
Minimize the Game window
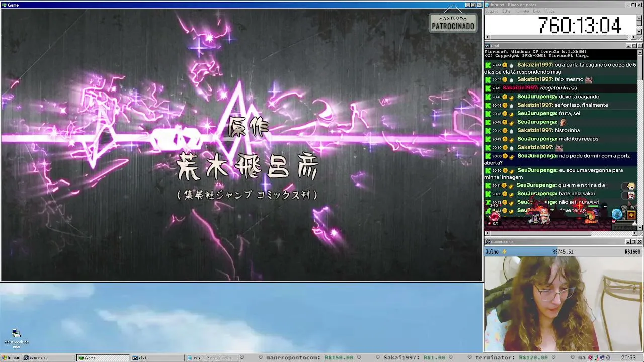467,5
